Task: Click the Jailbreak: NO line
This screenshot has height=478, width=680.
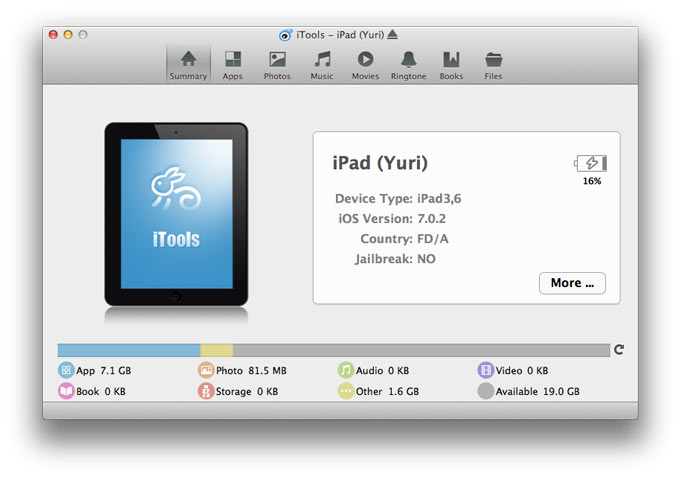Action: point(395,259)
